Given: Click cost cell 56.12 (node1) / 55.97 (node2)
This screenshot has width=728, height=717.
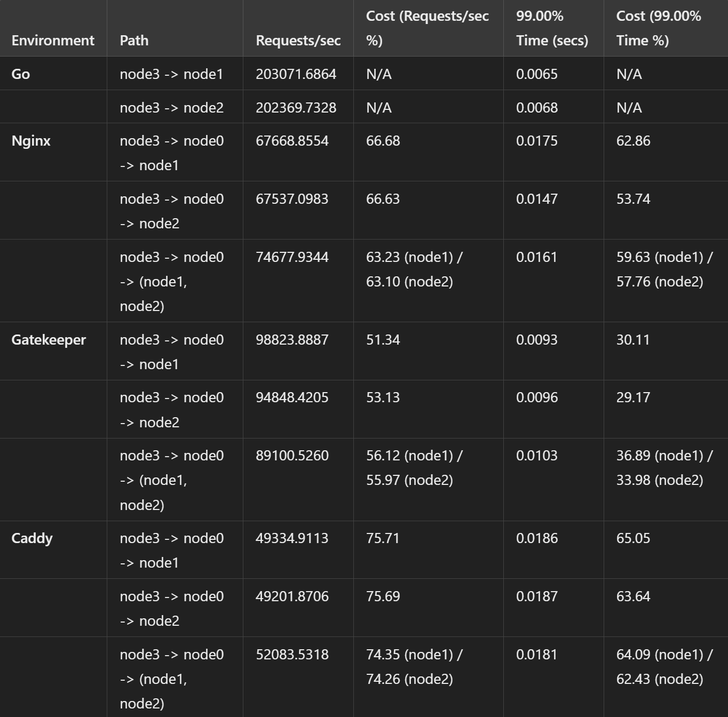Looking at the screenshot, I should point(415,468).
